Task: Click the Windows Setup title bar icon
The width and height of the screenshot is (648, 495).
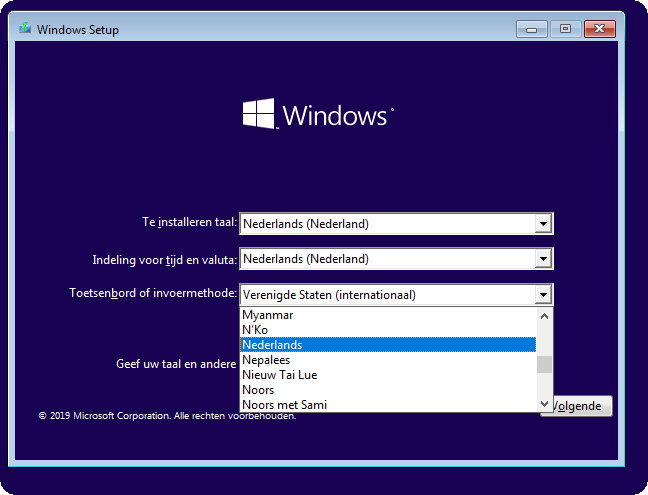Action: click(24, 29)
